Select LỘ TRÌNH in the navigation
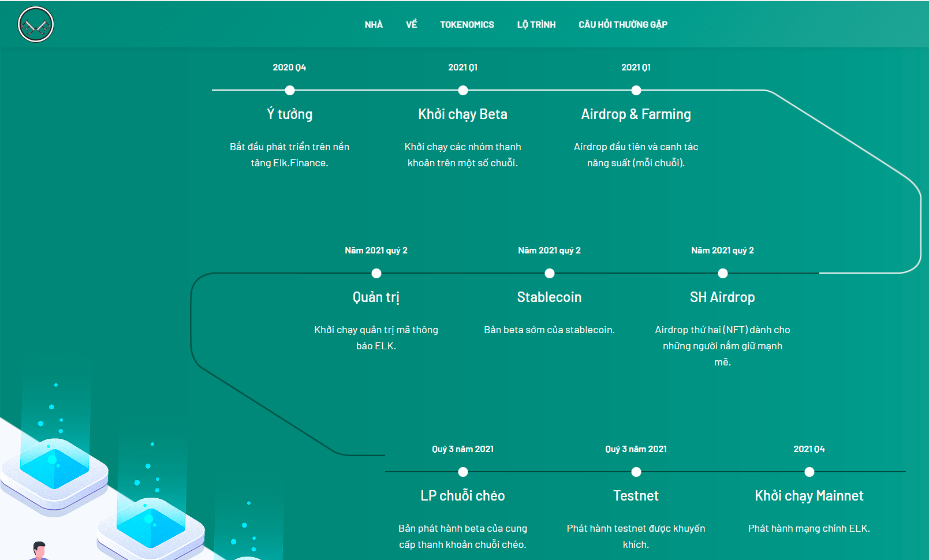This screenshot has height=560, width=929. point(536,25)
